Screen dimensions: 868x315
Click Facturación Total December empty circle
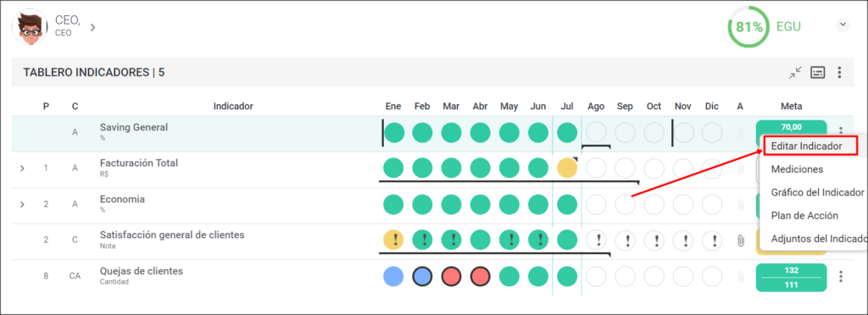[712, 168]
